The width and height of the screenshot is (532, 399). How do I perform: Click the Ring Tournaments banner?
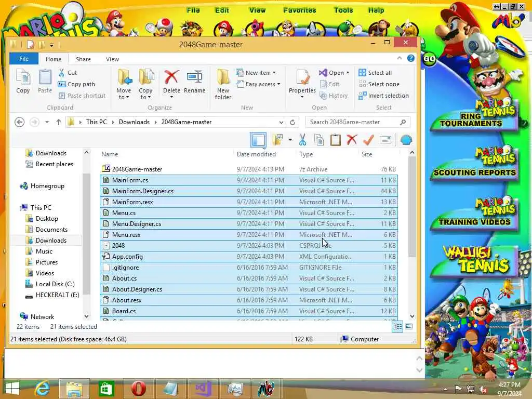point(474,115)
